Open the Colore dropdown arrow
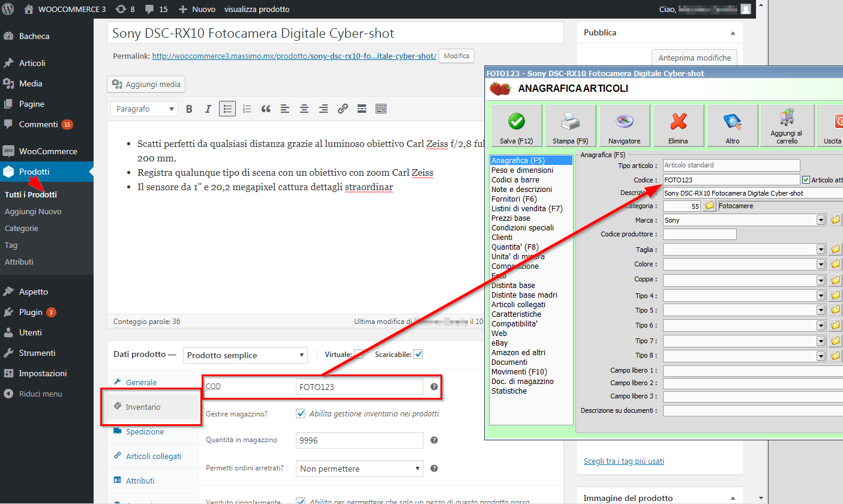The width and height of the screenshot is (843, 504). [821, 264]
